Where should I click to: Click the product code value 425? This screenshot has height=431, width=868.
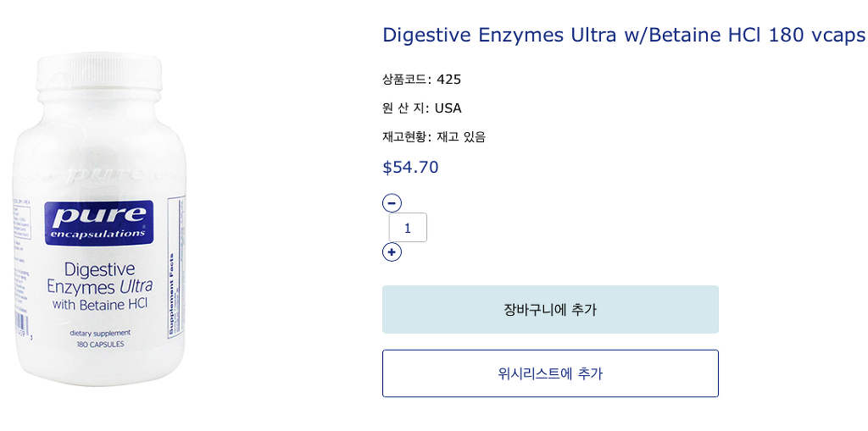pyautogui.click(x=448, y=80)
